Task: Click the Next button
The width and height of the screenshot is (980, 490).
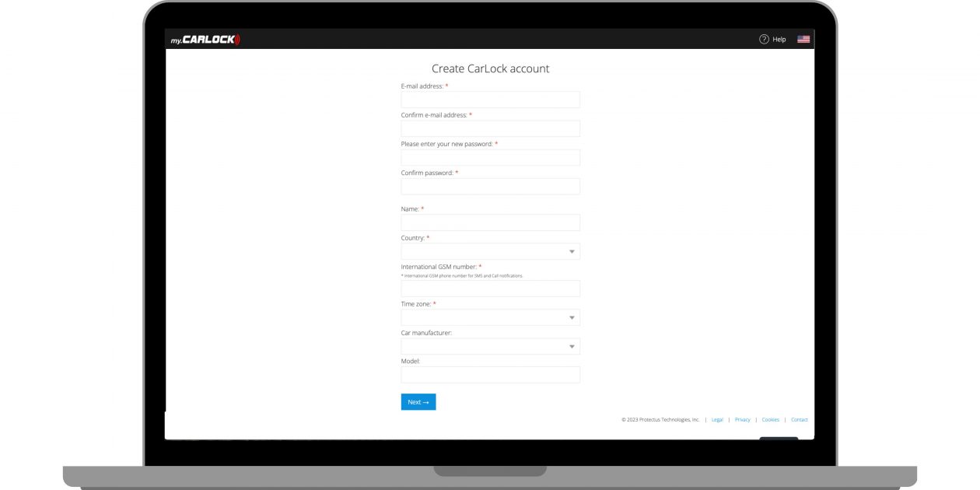Action: point(418,402)
